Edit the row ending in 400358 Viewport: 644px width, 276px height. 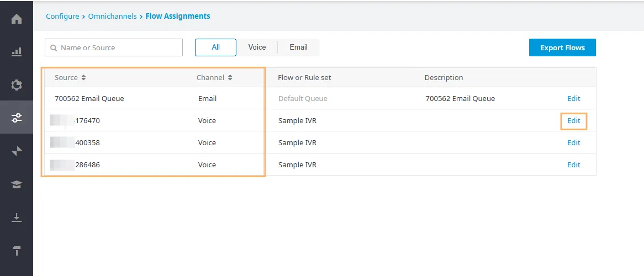point(574,142)
